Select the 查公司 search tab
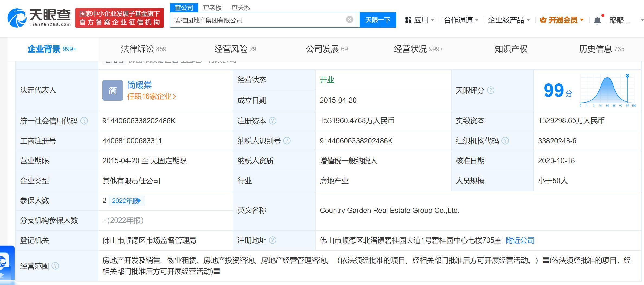 click(x=184, y=8)
